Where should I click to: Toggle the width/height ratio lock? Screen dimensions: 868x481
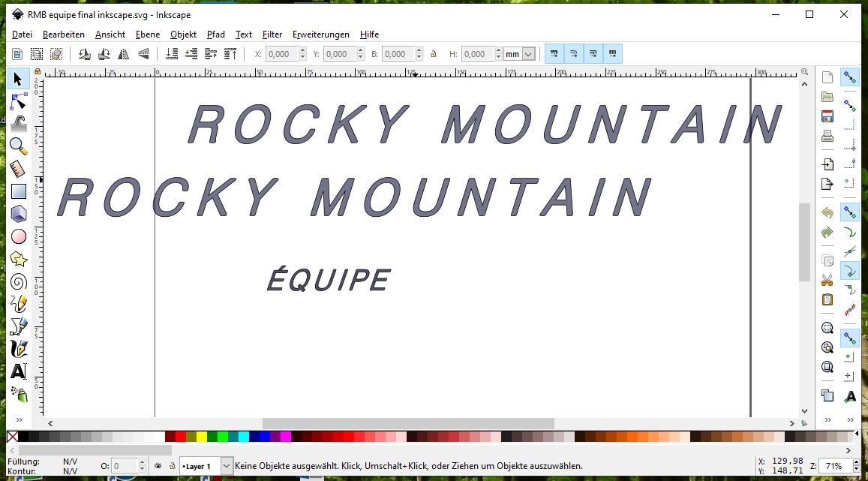pyautogui.click(x=433, y=54)
